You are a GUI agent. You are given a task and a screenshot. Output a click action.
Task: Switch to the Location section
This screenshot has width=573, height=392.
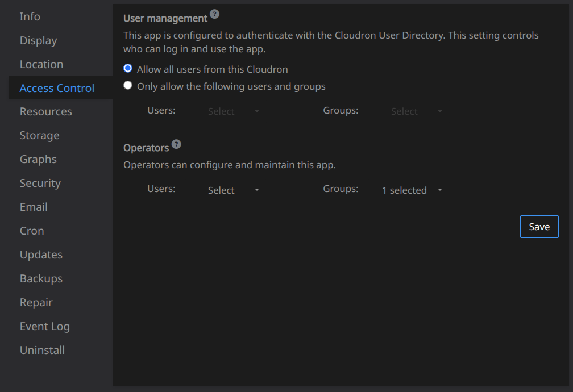(x=41, y=64)
